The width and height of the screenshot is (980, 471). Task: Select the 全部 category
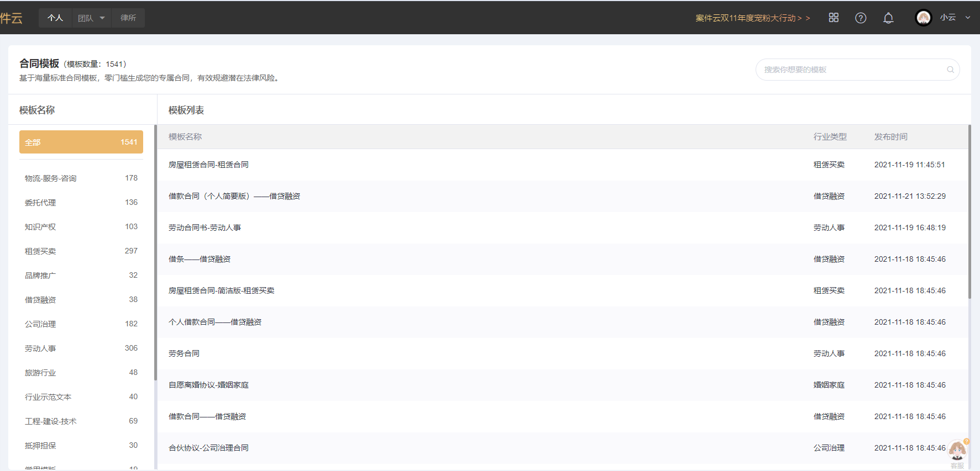click(81, 142)
